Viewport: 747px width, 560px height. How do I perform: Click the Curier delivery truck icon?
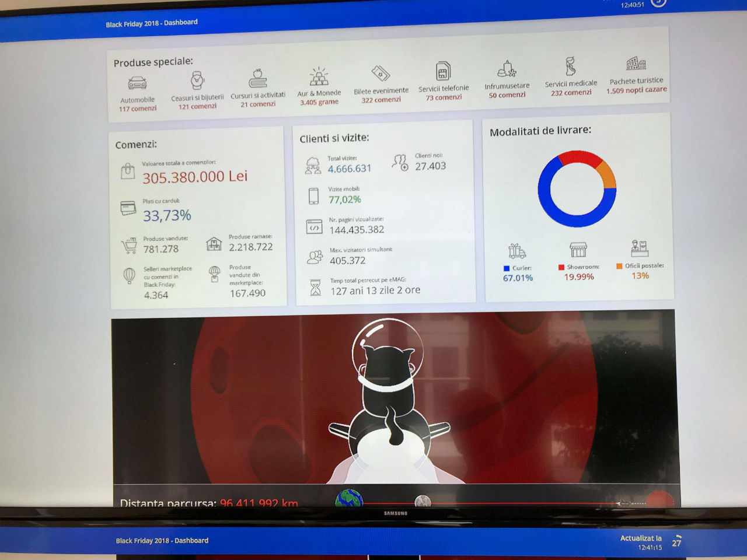point(517,251)
